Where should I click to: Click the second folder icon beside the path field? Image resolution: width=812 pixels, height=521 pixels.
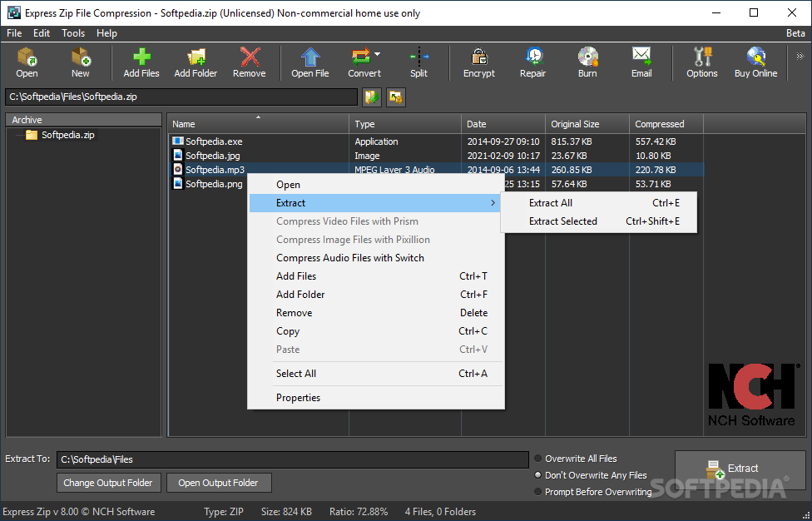(x=396, y=97)
